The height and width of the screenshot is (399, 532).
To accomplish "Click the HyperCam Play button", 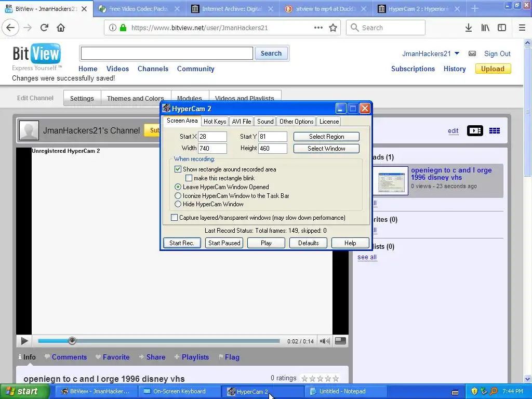I will click(266, 243).
